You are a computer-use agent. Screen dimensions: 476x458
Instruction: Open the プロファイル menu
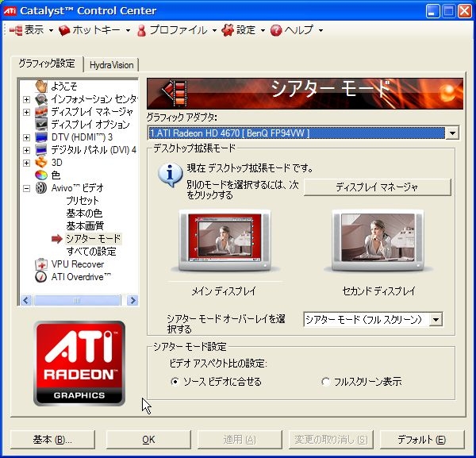pyautogui.click(x=177, y=30)
